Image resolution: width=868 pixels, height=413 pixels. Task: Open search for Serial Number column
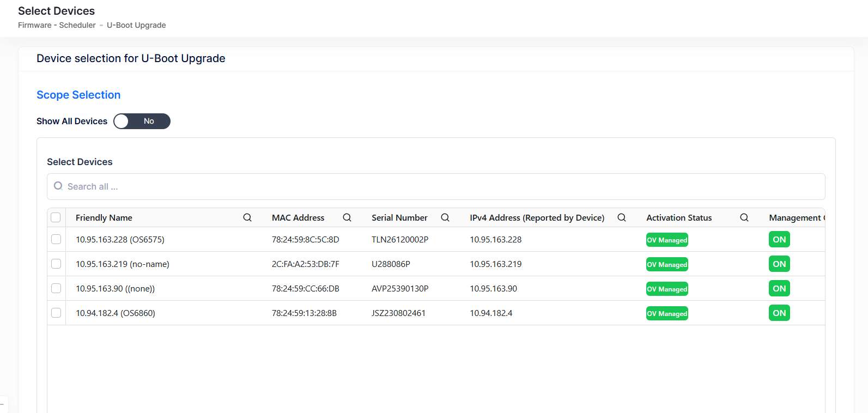click(x=445, y=217)
